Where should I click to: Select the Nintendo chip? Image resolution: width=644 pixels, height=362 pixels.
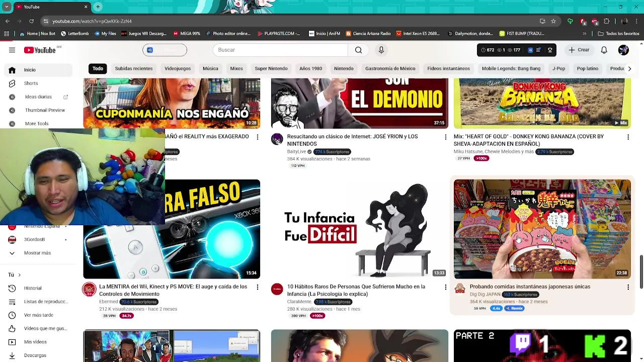tap(344, 68)
